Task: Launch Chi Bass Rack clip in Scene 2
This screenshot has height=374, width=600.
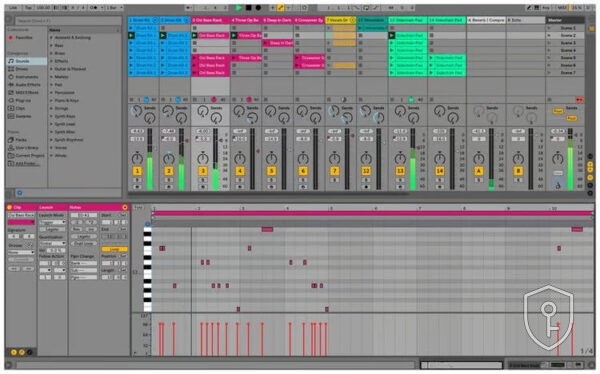Action: click(194, 36)
